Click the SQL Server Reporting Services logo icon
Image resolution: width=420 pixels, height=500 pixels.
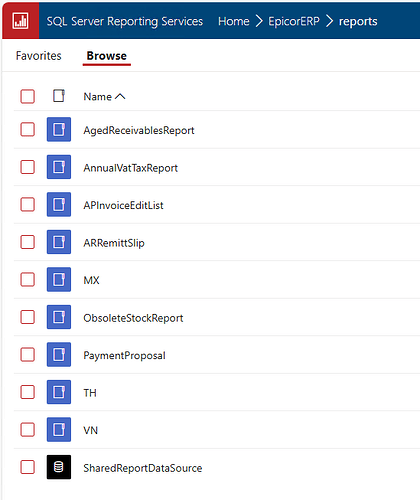click(20, 21)
